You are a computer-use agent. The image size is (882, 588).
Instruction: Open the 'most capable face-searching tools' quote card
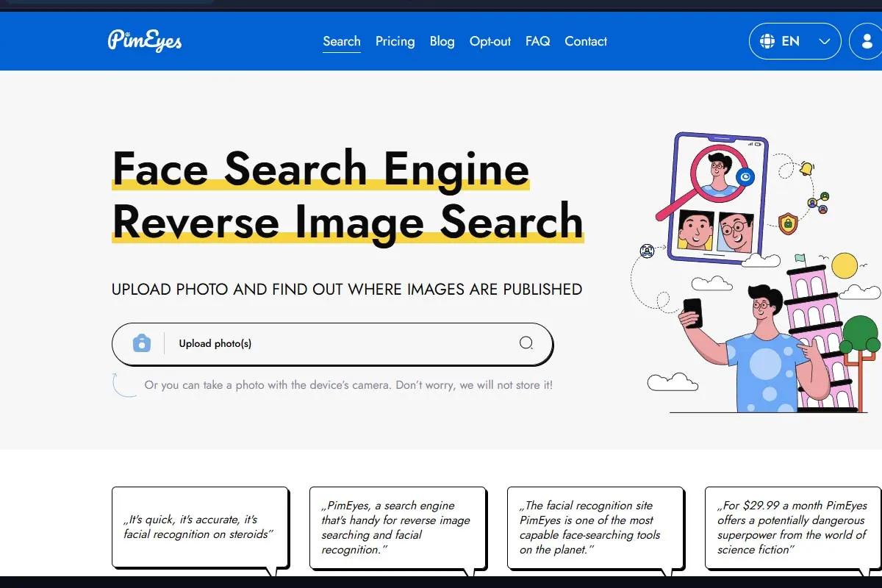(595, 527)
